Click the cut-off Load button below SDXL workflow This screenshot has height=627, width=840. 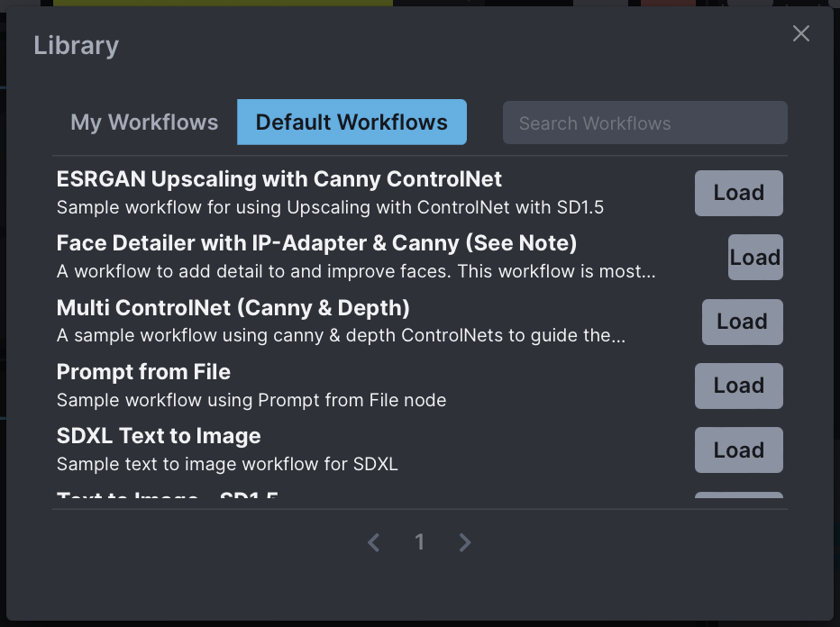click(x=738, y=497)
